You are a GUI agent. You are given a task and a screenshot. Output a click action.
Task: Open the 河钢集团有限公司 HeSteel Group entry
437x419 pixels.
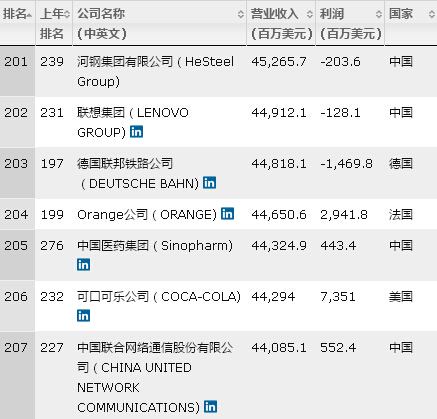[x=155, y=71]
